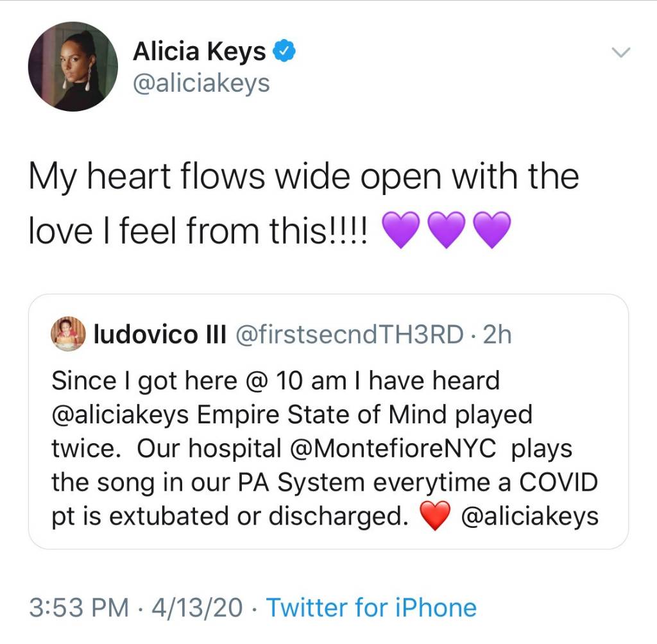Click the @aliciakeys handle under the name
This screenshot has height=644, width=657.
tap(201, 83)
